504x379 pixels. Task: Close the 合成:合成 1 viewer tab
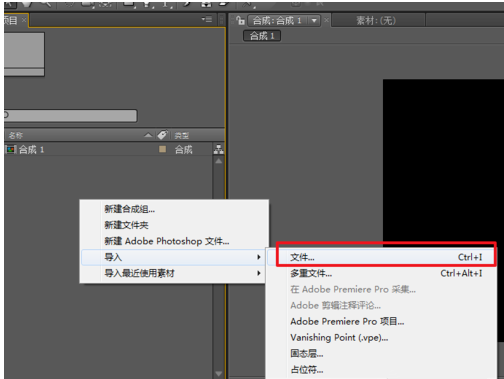[326, 21]
